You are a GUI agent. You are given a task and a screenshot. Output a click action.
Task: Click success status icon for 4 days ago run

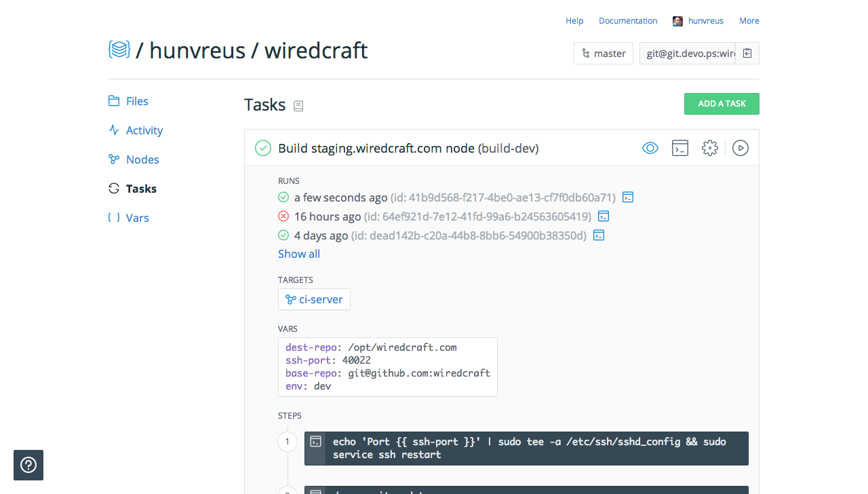(283, 235)
